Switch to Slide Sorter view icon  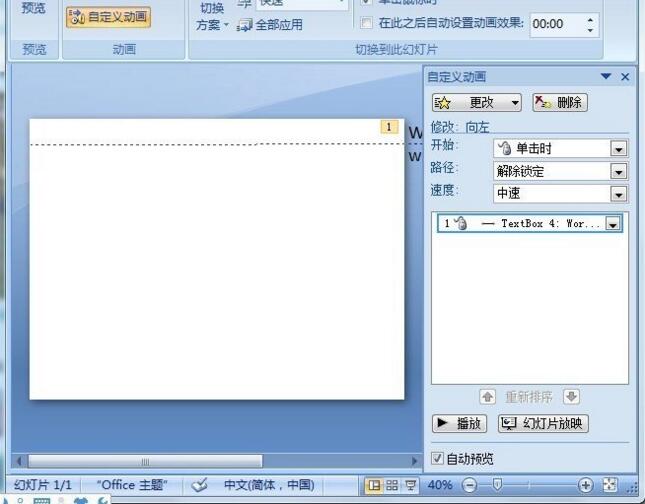coord(392,485)
